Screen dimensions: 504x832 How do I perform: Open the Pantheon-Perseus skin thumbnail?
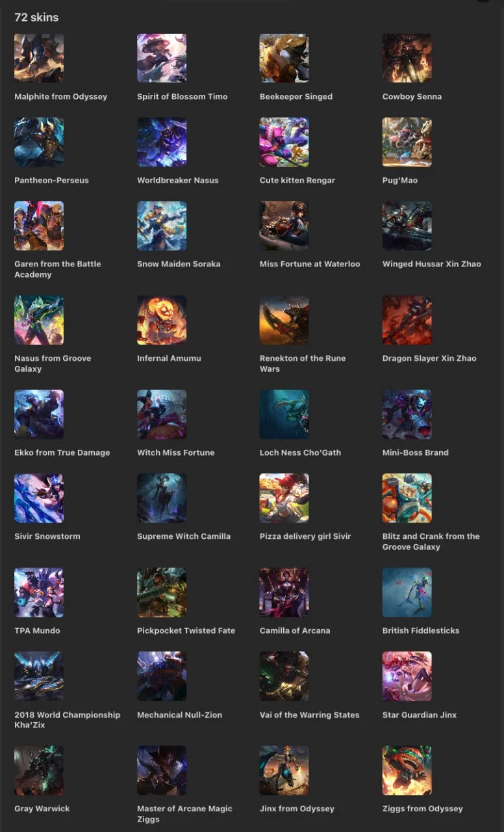pyautogui.click(x=39, y=142)
